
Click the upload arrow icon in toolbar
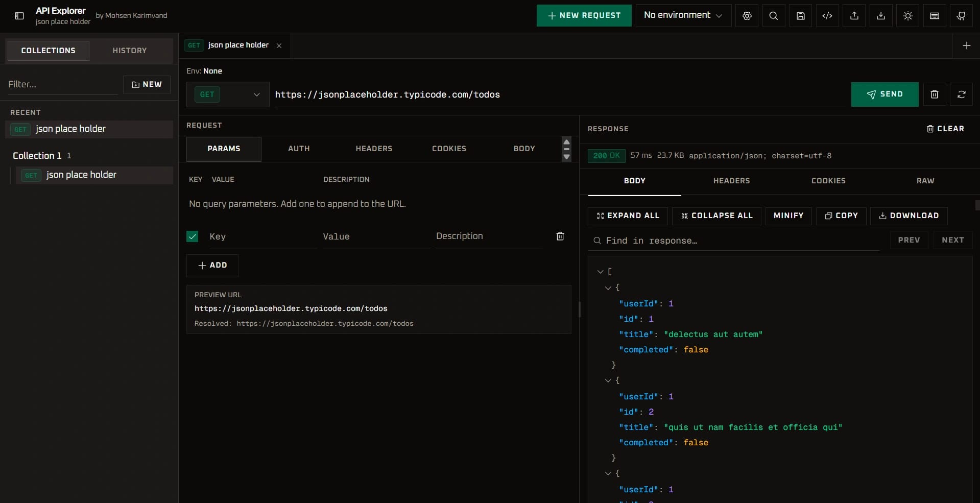point(854,16)
